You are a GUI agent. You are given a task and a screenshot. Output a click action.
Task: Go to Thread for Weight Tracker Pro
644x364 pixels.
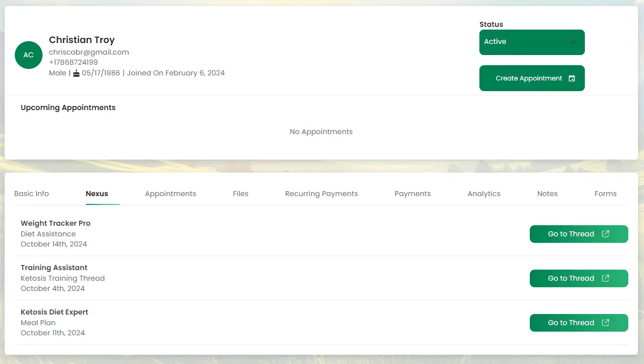(571, 234)
